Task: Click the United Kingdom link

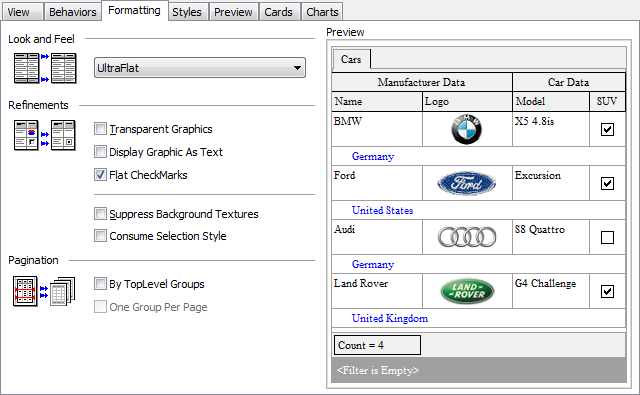Action: tap(390, 318)
